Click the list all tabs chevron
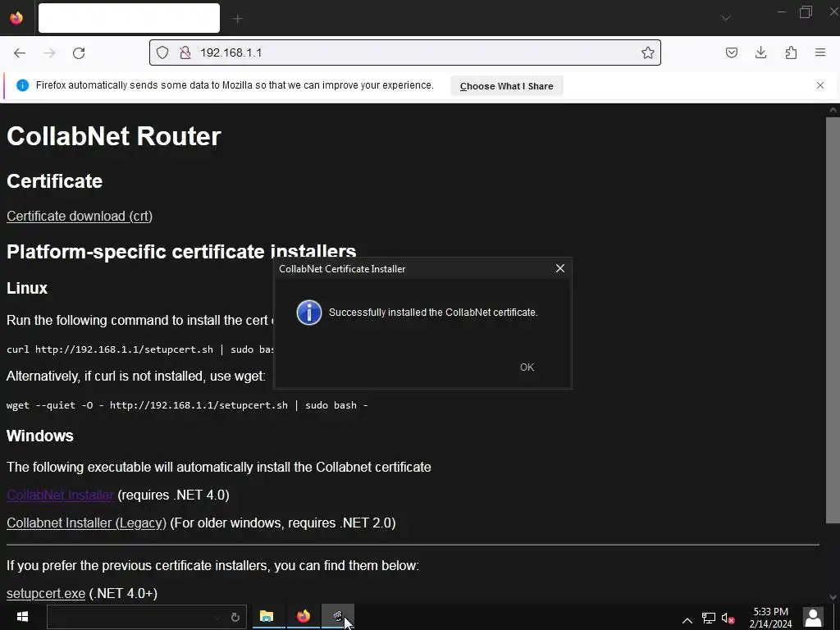The width and height of the screenshot is (840, 630). [725, 18]
